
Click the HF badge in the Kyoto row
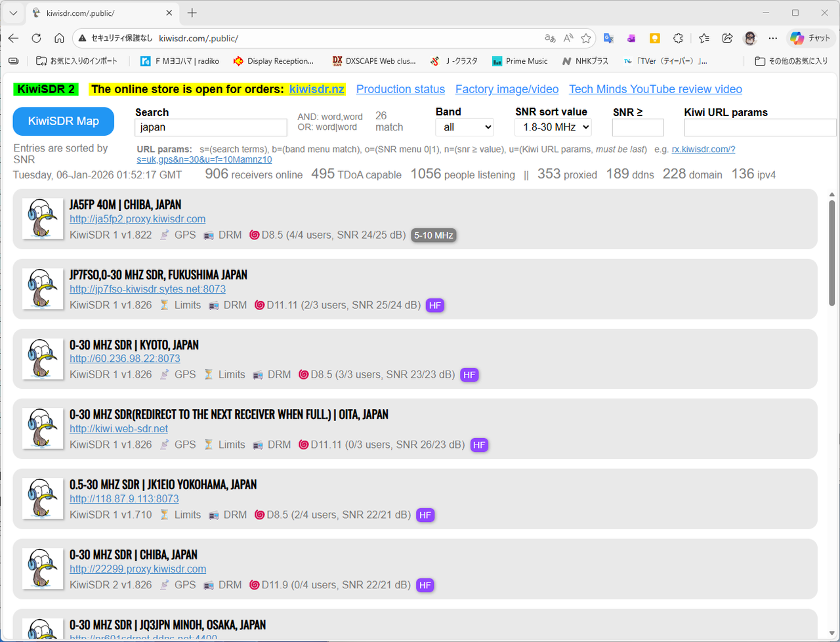pos(469,375)
